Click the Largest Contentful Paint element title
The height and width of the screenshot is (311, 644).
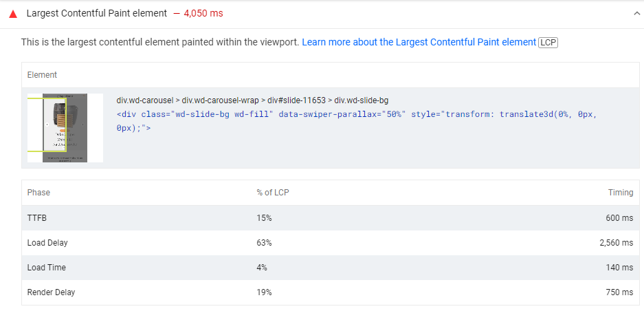96,14
